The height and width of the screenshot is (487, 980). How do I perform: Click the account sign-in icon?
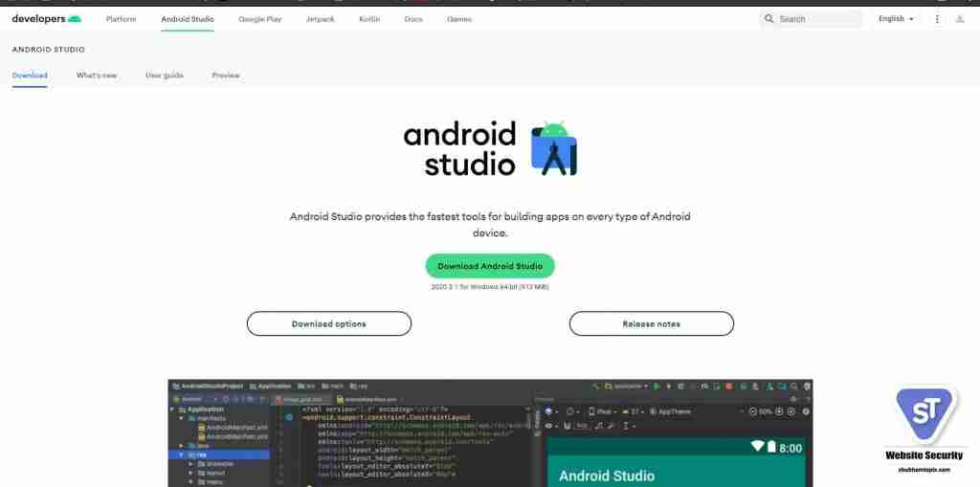(960, 19)
